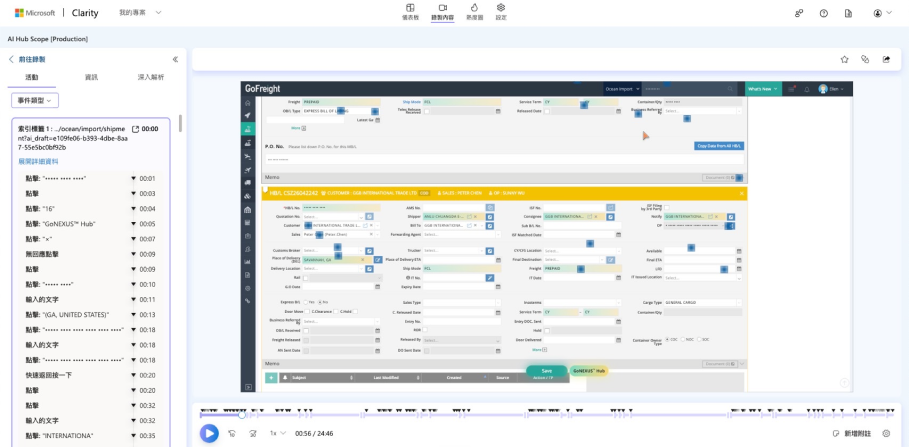The width and height of the screenshot is (909, 447).
Task: Click the 00:56 / 24:46 time display
Action: click(314, 433)
